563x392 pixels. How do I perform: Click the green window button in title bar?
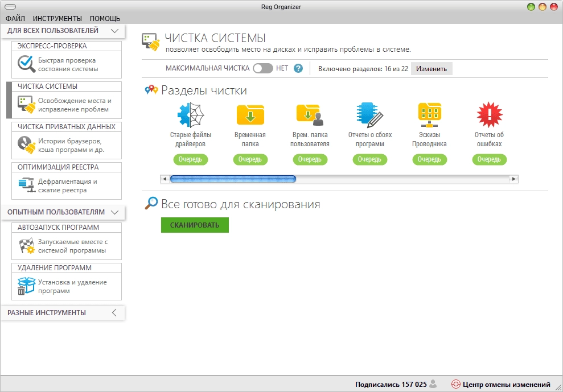click(x=531, y=7)
